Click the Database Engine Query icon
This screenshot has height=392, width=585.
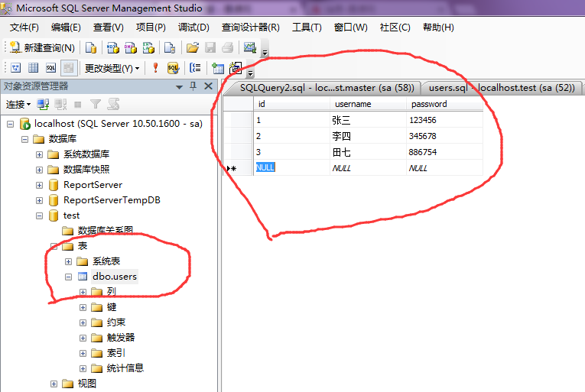[91, 47]
